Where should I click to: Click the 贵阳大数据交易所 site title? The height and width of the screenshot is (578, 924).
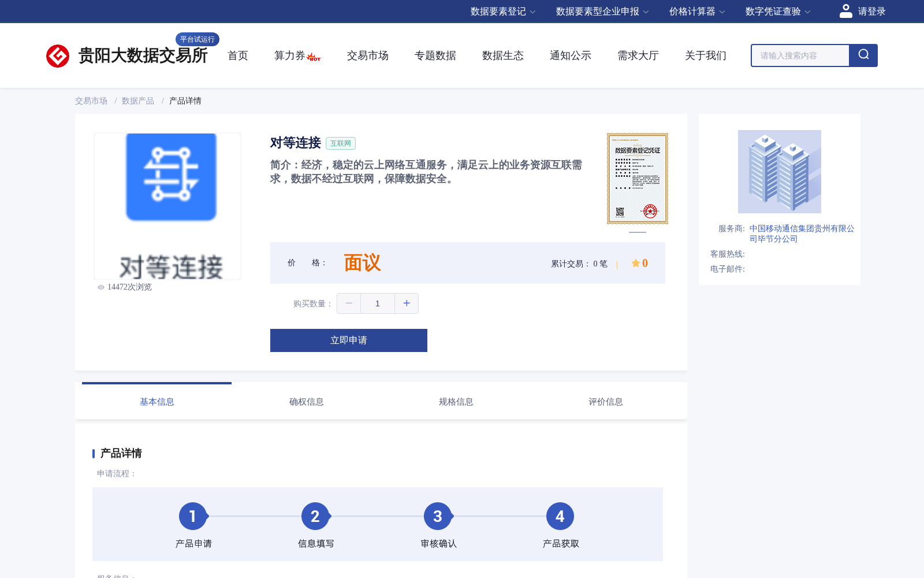[143, 55]
